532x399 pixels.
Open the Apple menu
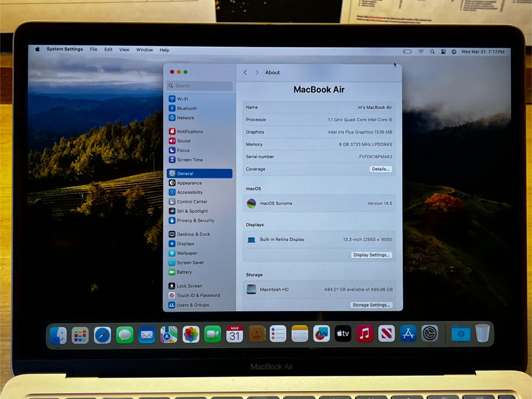tap(37, 49)
